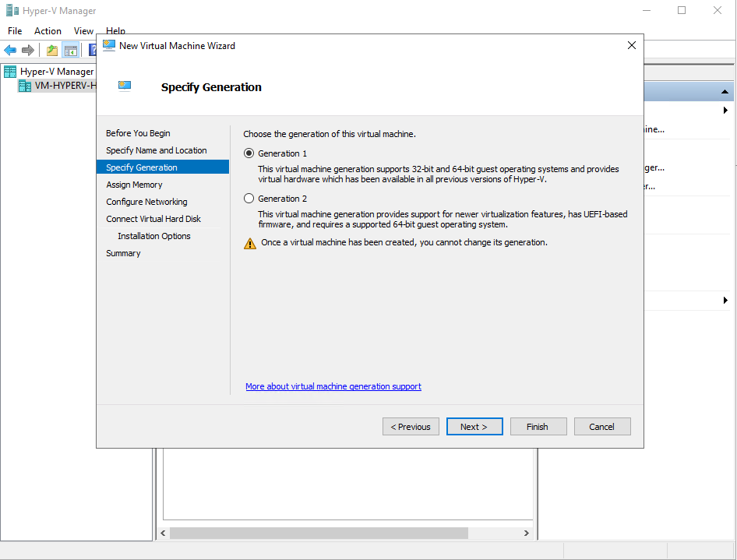The image size is (737, 560).
Task: Click the scrollbar left arrow
Action: (x=163, y=533)
